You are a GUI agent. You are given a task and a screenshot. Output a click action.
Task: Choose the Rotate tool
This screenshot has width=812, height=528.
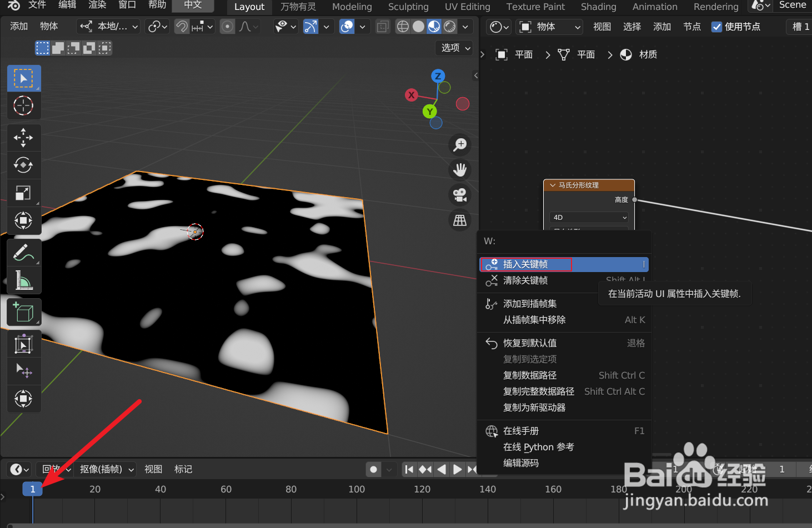pos(23,165)
